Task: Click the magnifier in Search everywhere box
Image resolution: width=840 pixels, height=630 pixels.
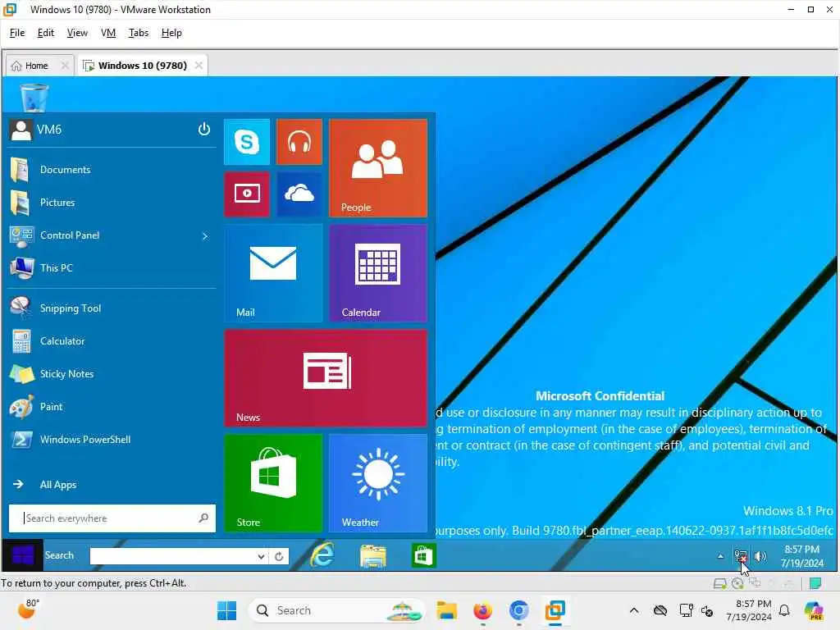Action: click(x=203, y=518)
